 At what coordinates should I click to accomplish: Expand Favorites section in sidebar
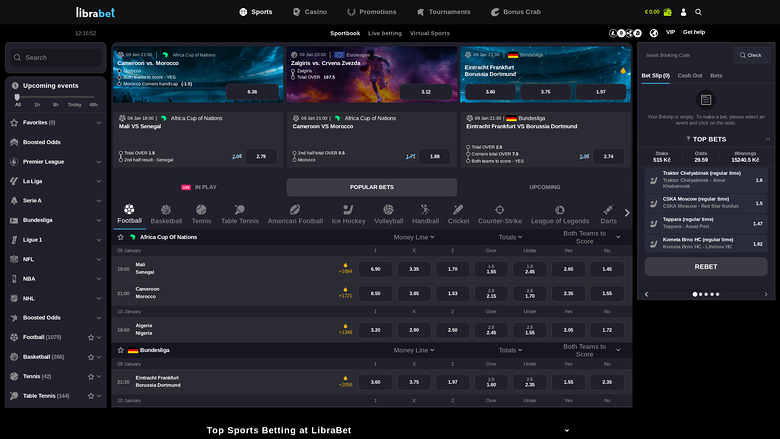coord(98,123)
